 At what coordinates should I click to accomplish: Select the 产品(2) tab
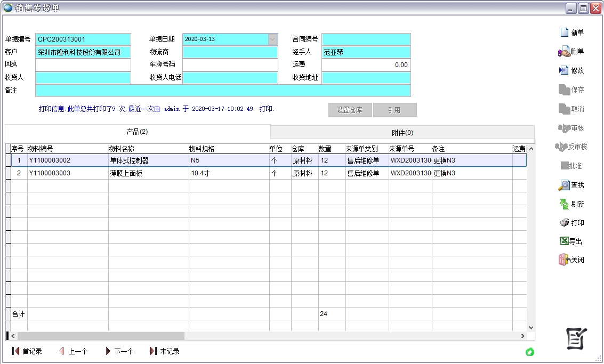tap(138, 132)
